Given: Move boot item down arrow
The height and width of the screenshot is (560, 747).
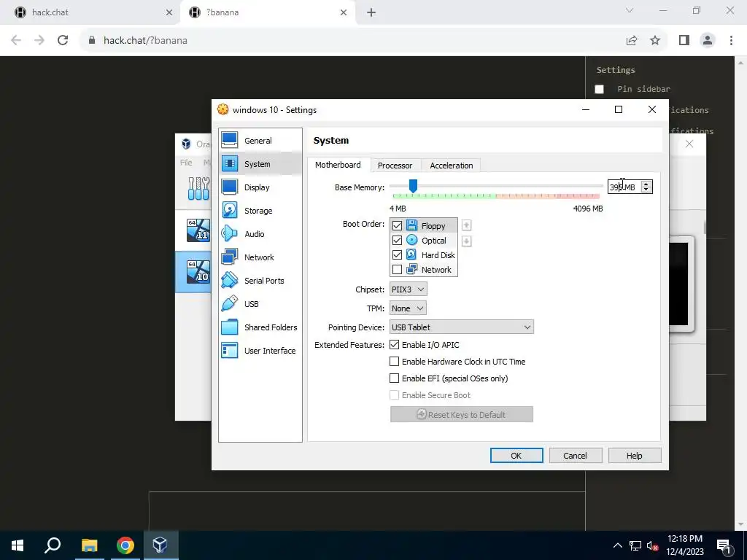Looking at the screenshot, I should [466, 241].
